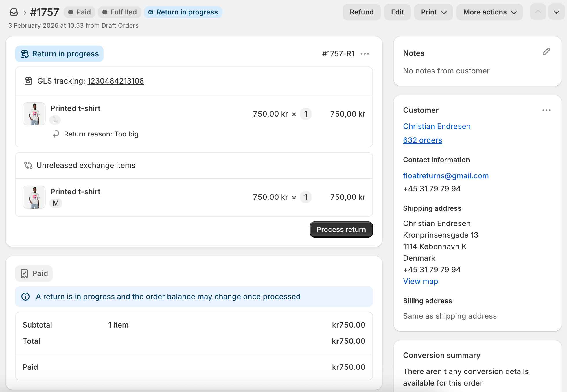Screen dimensions: 567x392
Task: Click the info icon in return banner
Action: 25,297
